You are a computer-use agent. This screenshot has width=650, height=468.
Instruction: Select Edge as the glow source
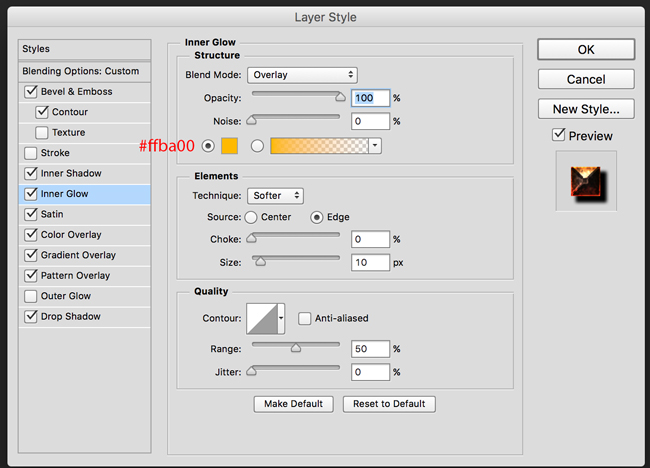pos(317,217)
